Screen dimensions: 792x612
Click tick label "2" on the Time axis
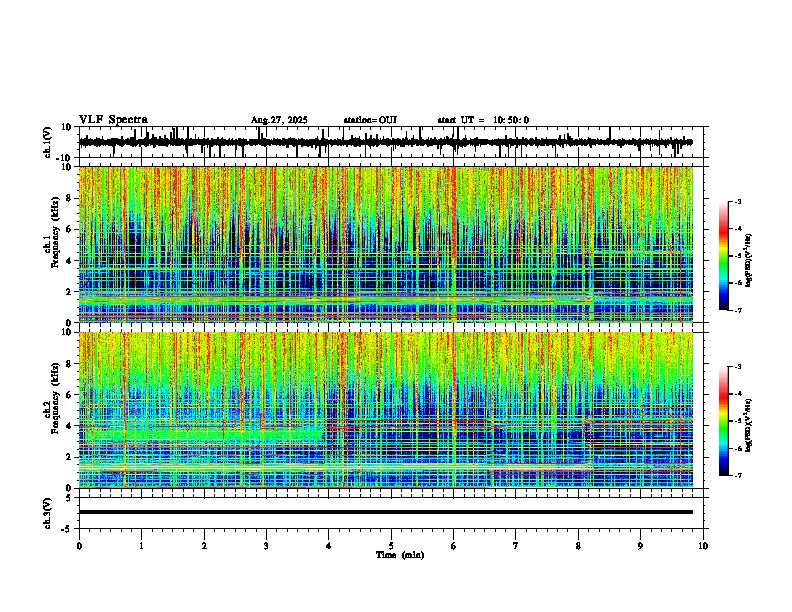pos(204,546)
